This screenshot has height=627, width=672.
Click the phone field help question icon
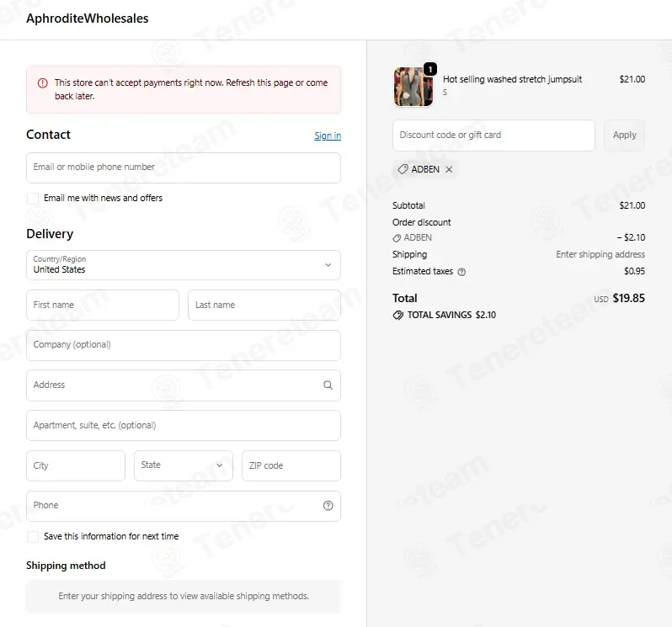click(x=328, y=506)
